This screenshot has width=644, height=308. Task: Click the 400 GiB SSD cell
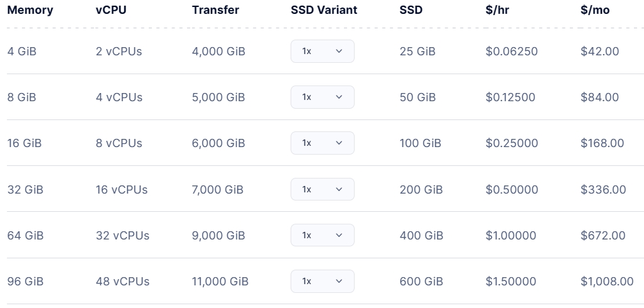[421, 236]
